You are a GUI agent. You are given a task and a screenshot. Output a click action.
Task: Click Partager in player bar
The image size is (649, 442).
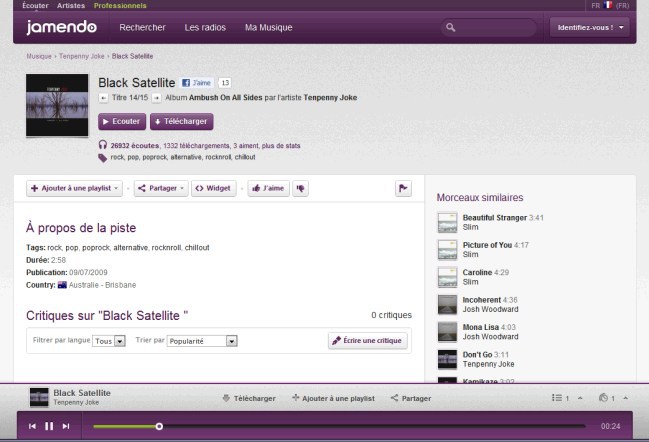[411, 398]
